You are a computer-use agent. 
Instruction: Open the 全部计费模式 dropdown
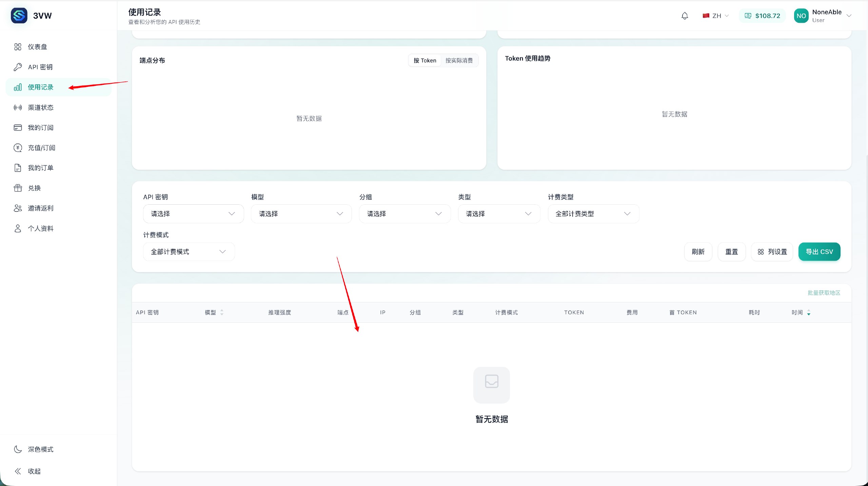pyautogui.click(x=189, y=252)
